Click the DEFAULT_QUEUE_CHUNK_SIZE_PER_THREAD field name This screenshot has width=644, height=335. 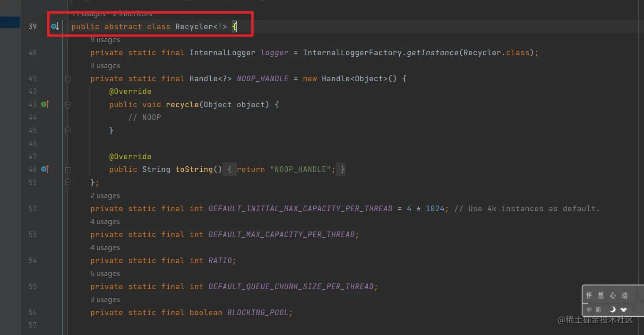pos(291,287)
